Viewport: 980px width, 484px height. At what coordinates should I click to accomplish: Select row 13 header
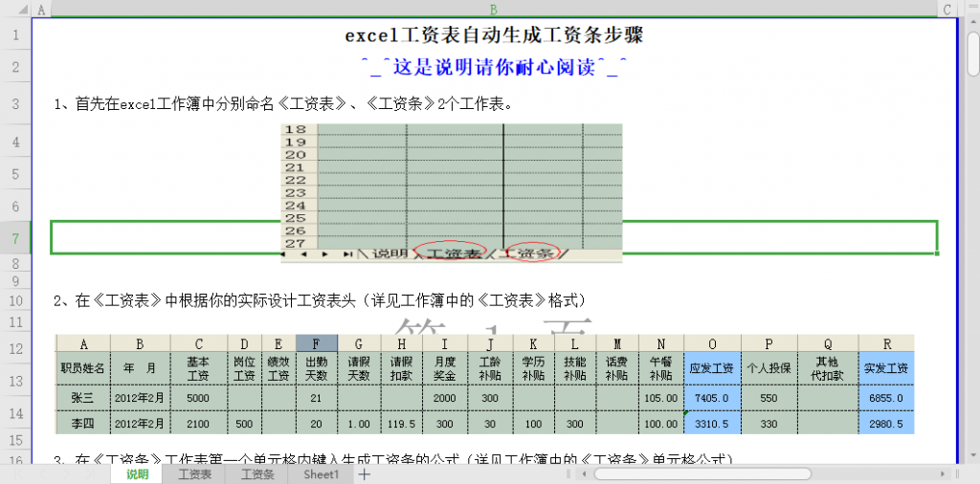coord(15,381)
